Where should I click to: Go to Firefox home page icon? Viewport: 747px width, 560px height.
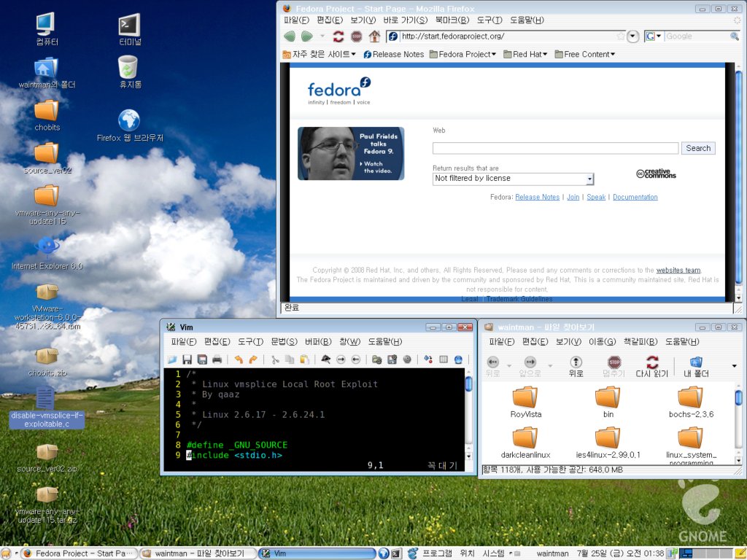[374, 36]
